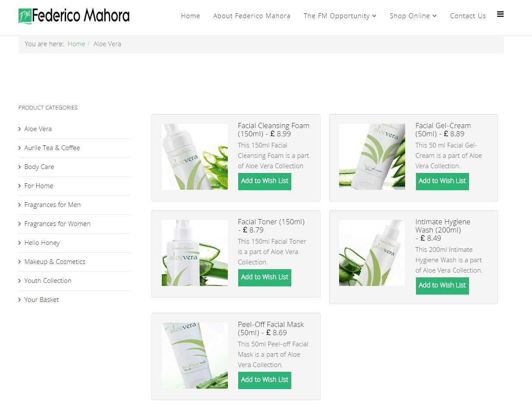Go to the Home menu item
532x405 pixels.
[190, 16]
